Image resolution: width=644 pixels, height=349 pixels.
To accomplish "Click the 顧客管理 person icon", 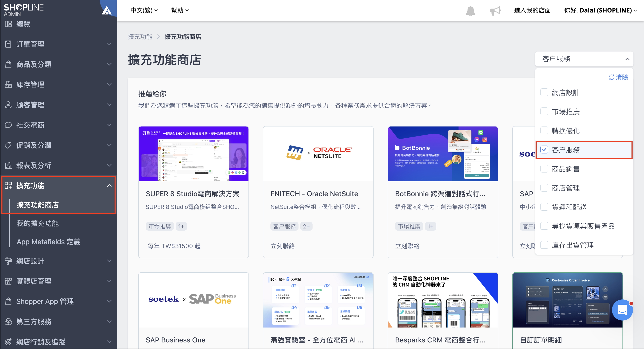I will tap(8, 105).
